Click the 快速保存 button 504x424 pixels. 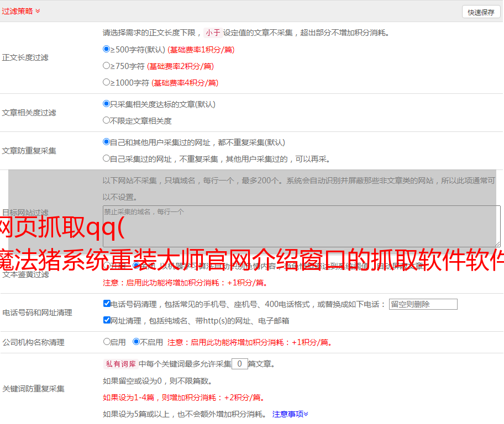point(481,12)
